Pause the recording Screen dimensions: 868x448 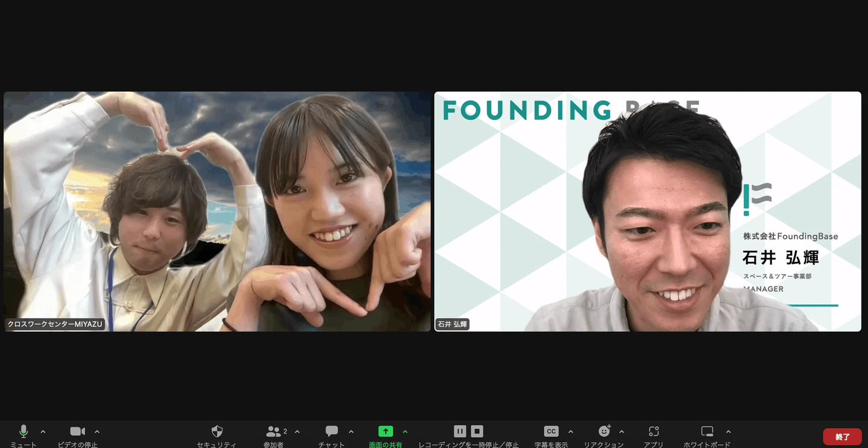tap(460, 431)
